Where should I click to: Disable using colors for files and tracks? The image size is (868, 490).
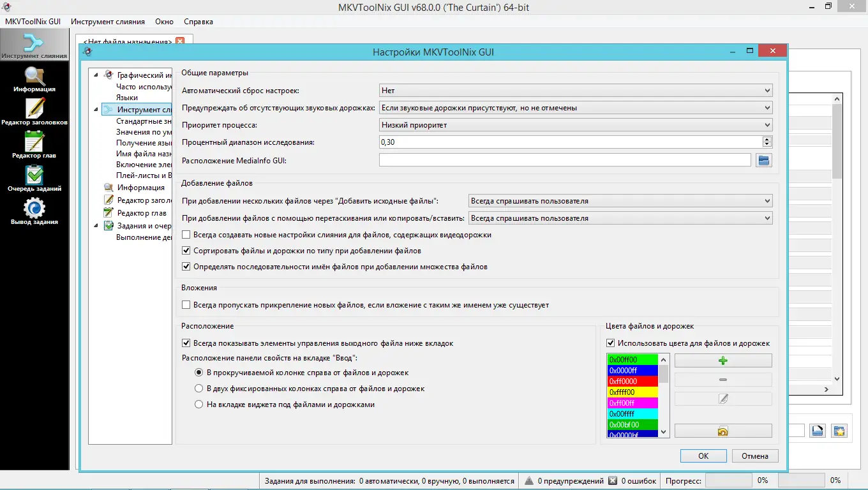click(611, 343)
